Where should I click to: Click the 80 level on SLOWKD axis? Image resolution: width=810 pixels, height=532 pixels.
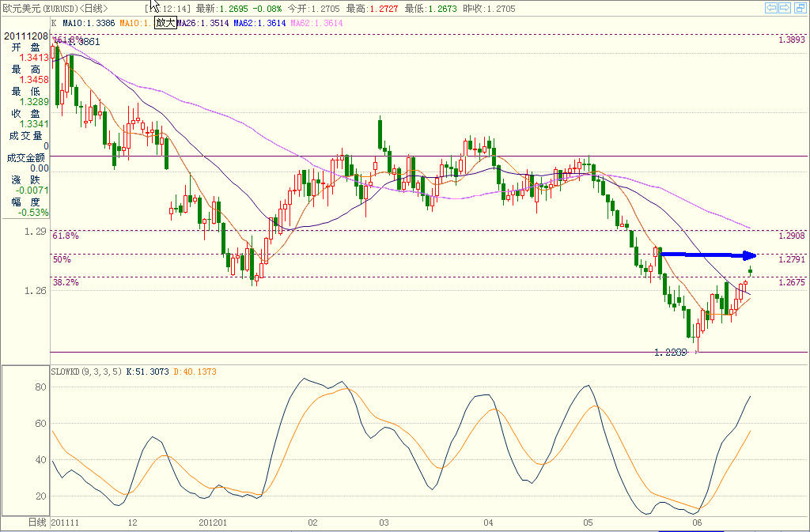click(x=40, y=387)
